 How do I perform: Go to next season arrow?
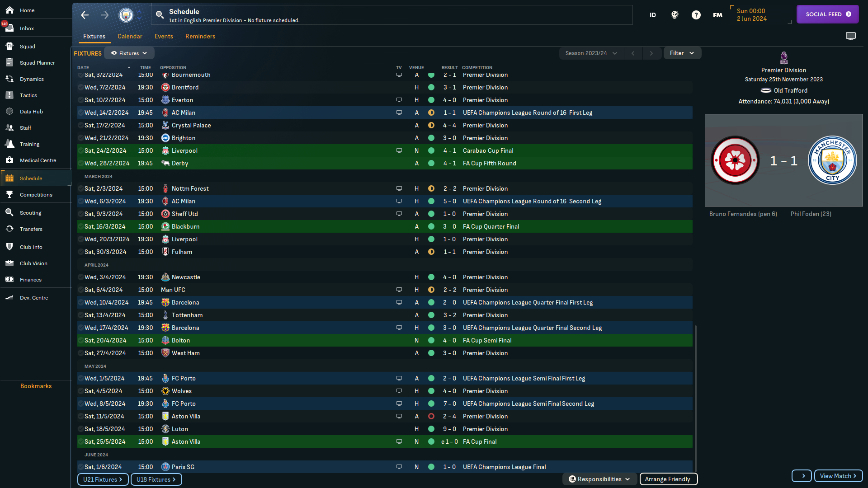click(x=651, y=53)
